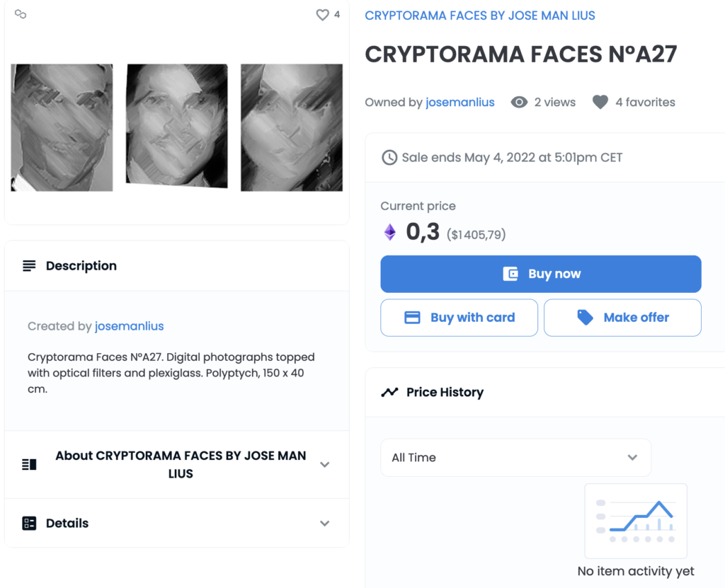
Task: Select Make offer button
Action: tap(622, 318)
